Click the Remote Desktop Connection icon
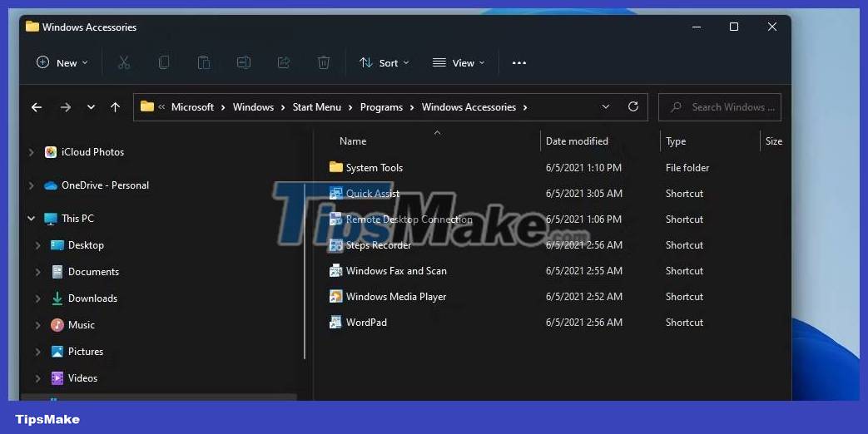 (x=335, y=219)
